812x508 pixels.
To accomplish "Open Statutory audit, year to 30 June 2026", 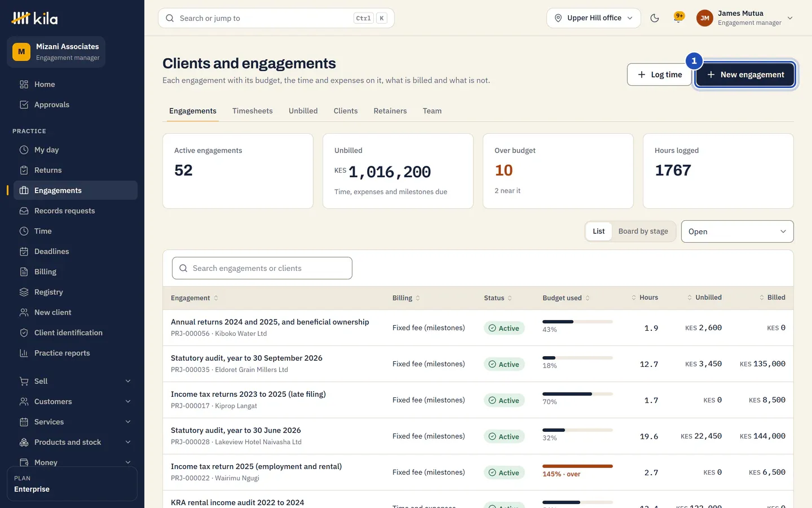I will pos(236,430).
